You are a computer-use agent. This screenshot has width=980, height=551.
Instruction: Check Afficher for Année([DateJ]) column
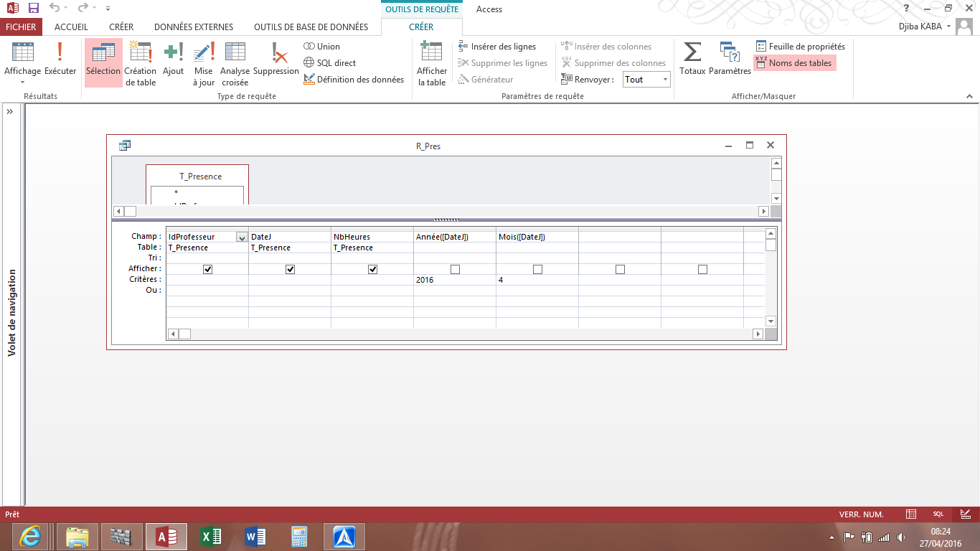pyautogui.click(x=455, y=270)
